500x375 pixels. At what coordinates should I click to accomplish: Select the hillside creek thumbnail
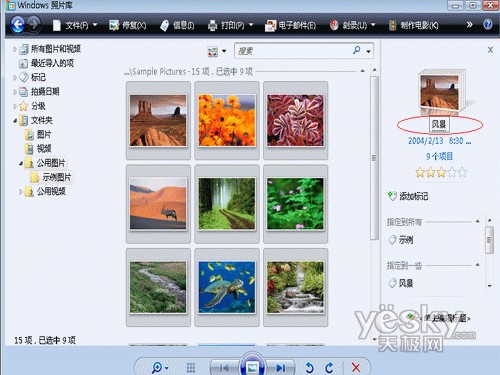[x=158, y=287]
